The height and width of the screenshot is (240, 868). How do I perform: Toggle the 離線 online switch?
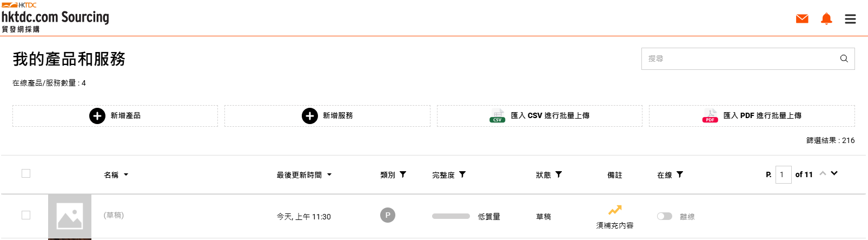664,216
